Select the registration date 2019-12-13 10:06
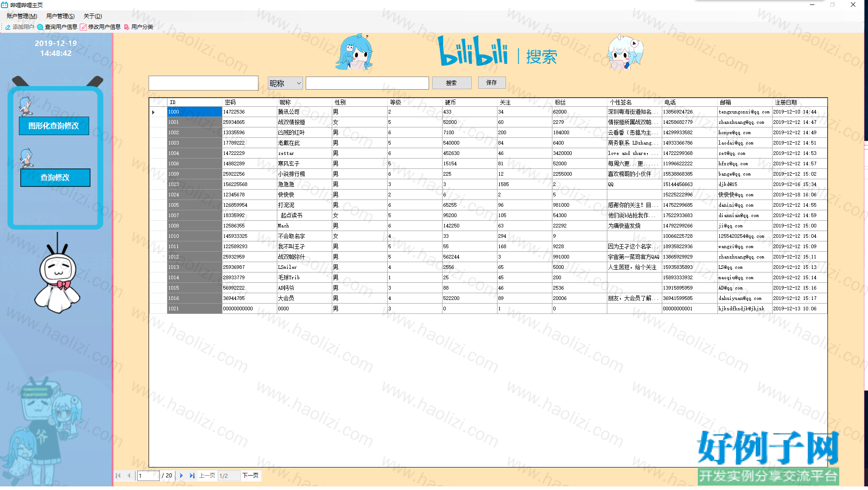868x490 pixels. [799, 309]
